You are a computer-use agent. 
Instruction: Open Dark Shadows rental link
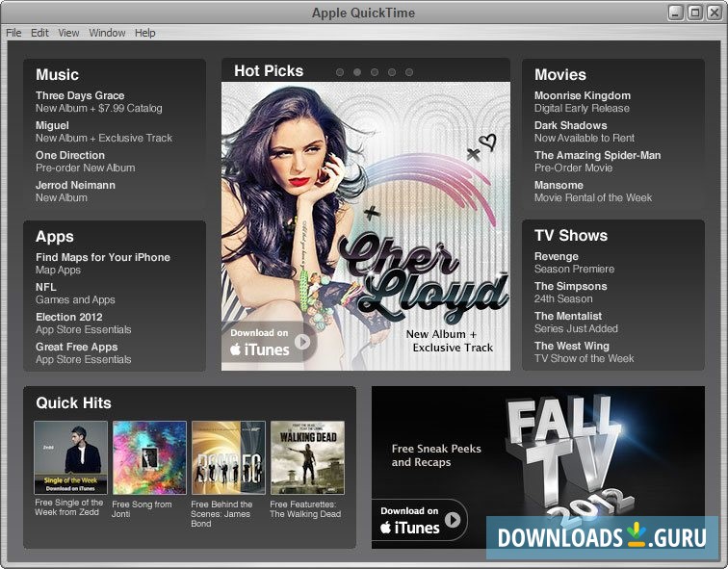pos(585,132)
